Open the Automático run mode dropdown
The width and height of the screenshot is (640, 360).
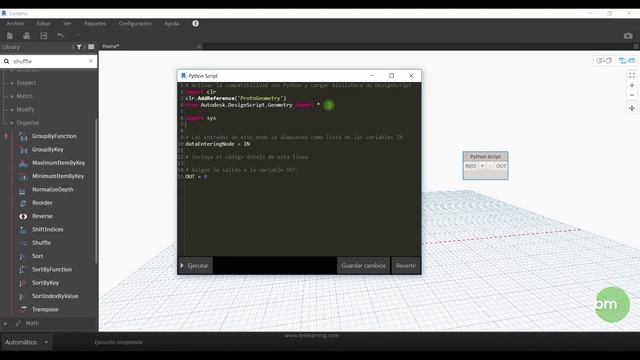[26, 342]
